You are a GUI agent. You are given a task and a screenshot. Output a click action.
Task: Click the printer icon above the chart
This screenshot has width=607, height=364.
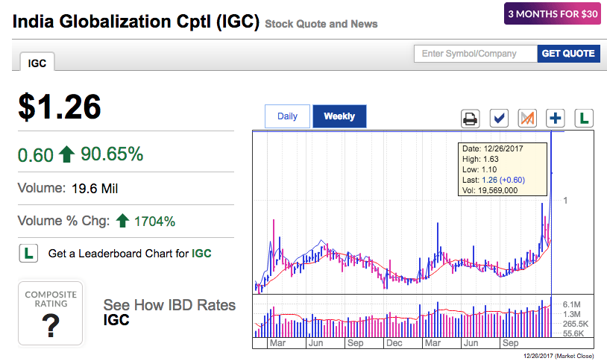click(x=471, y=119)
